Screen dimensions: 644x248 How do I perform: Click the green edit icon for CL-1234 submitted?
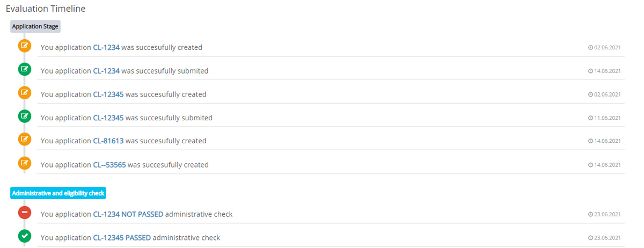(x=25, y=69)
